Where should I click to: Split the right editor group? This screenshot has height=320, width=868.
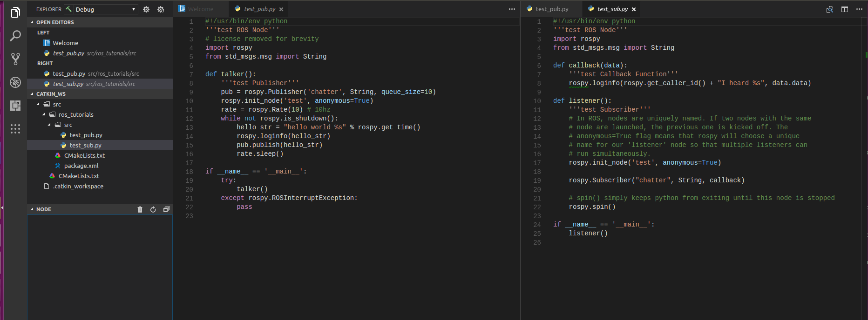coord(844,9)
